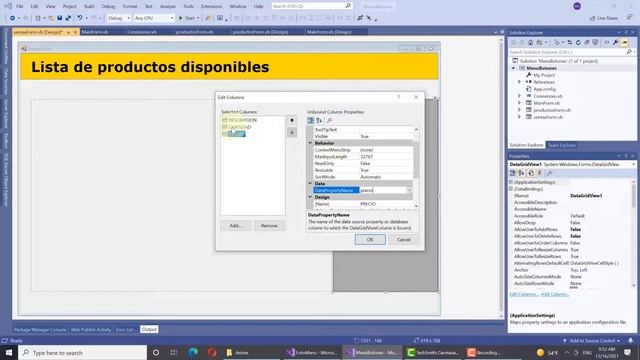Switch to the MainForm.vb editor tab

[x=95, y=32]
